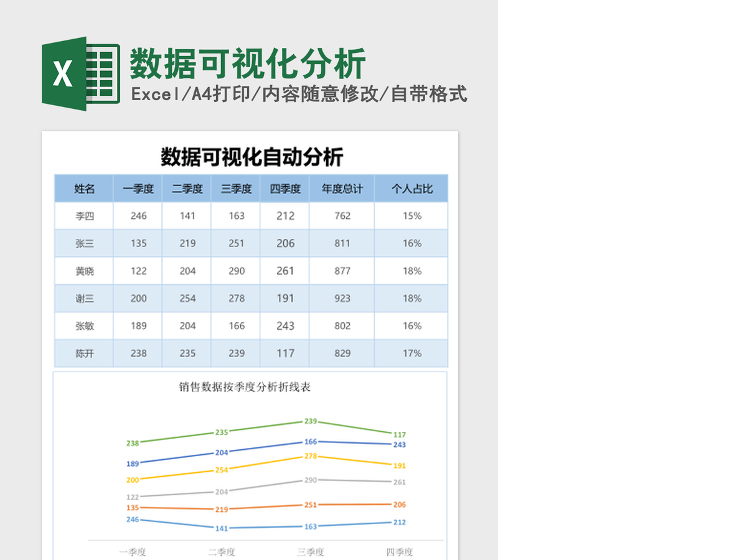This screenshot has width=747, height=560.
Task: Select the 一季度 table column header
Action: (138, 189)
